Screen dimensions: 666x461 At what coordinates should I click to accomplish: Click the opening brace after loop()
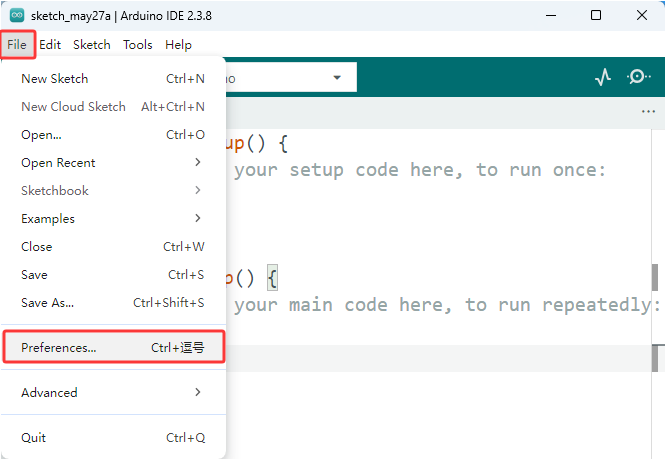coord(272,278)
